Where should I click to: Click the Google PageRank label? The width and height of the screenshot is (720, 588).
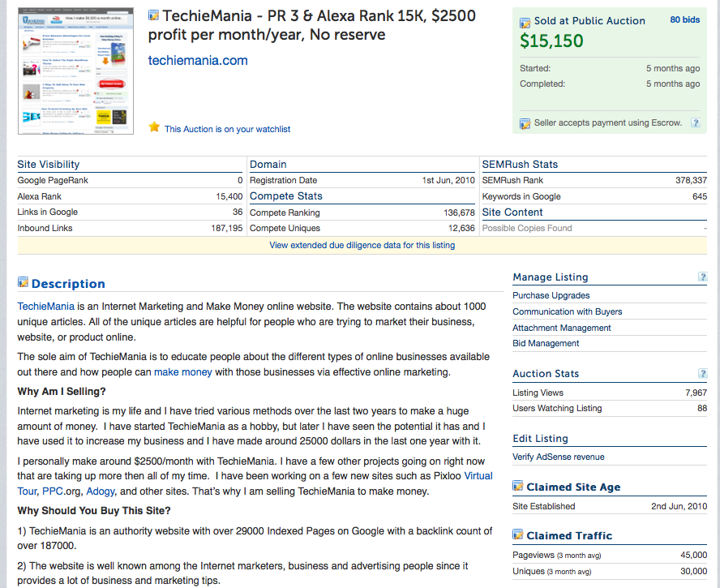pos(53,181)
